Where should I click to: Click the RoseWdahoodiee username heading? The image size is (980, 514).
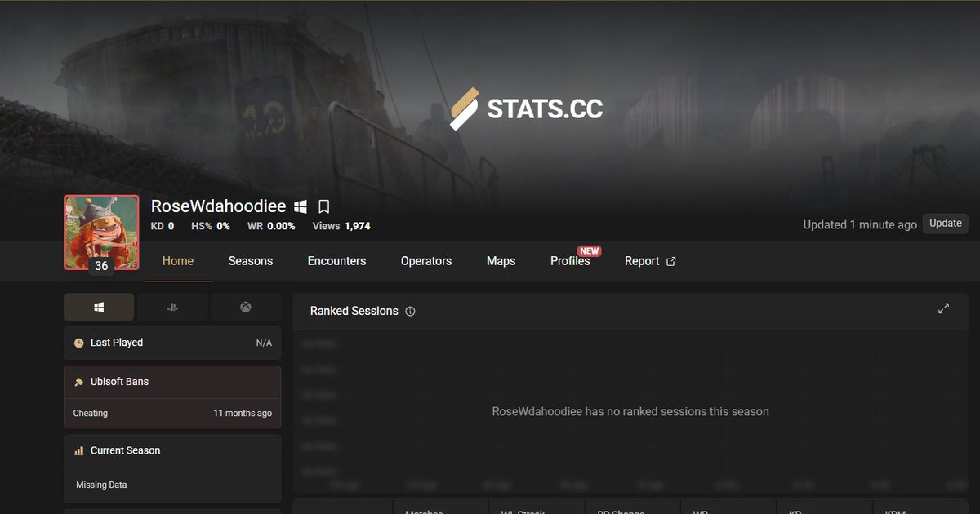point(219,206)
